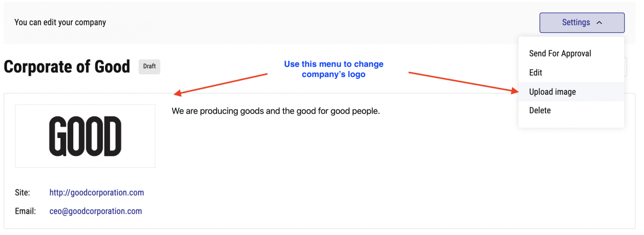Choose Send For Approval from menu
Image resolution: width=644 pixels, height=235 pixels.
pos(560,53)
